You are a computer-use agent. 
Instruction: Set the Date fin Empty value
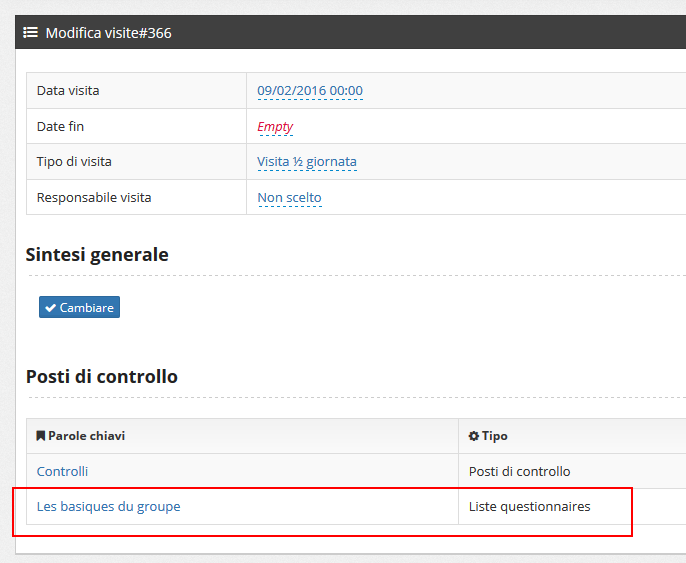coord(275,127)
